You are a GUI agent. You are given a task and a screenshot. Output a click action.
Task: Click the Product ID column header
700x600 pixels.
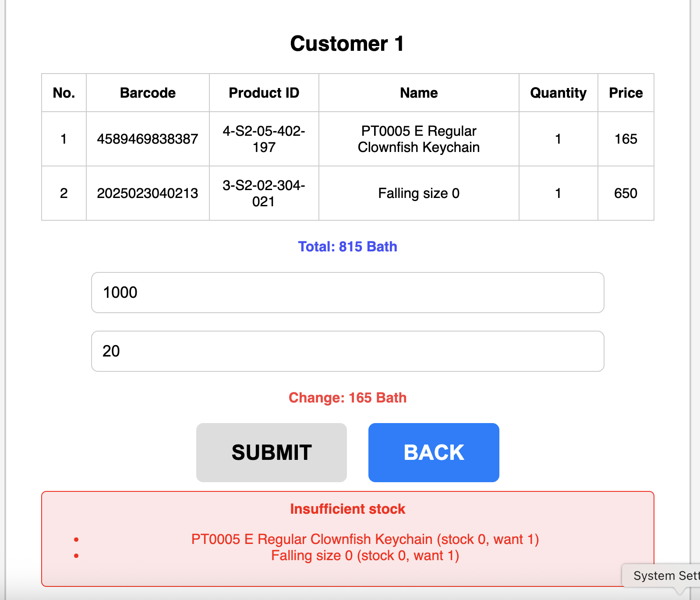tap(264, 93)
